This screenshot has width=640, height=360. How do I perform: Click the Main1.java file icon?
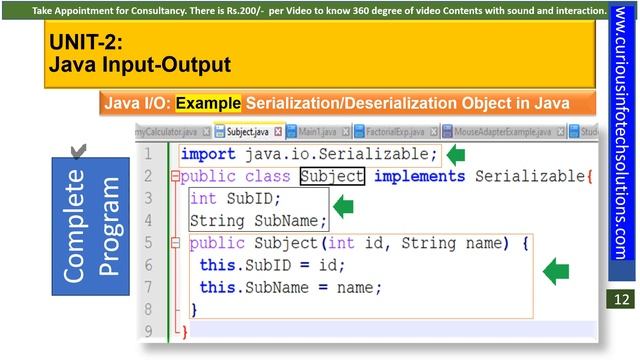point(291,131)
